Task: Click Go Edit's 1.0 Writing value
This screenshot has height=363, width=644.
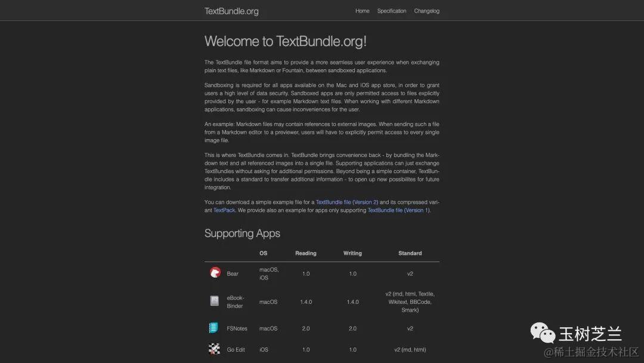Action: click(x=353, y=350)
